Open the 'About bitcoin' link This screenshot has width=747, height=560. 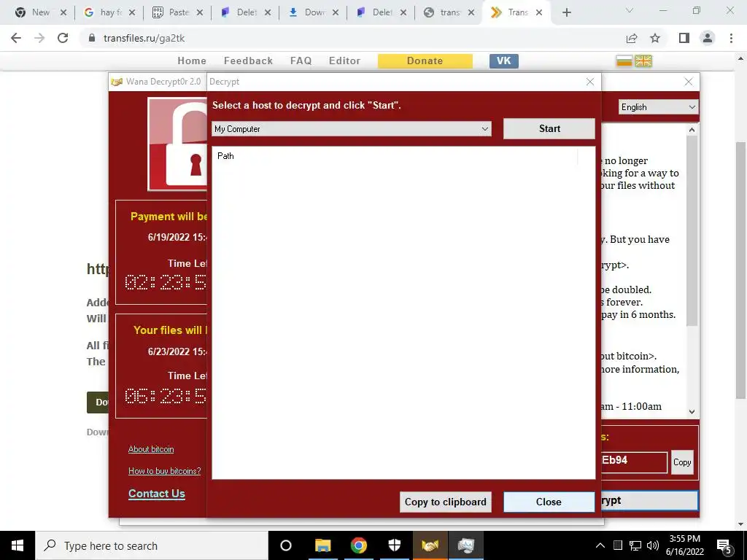point(151,449)
